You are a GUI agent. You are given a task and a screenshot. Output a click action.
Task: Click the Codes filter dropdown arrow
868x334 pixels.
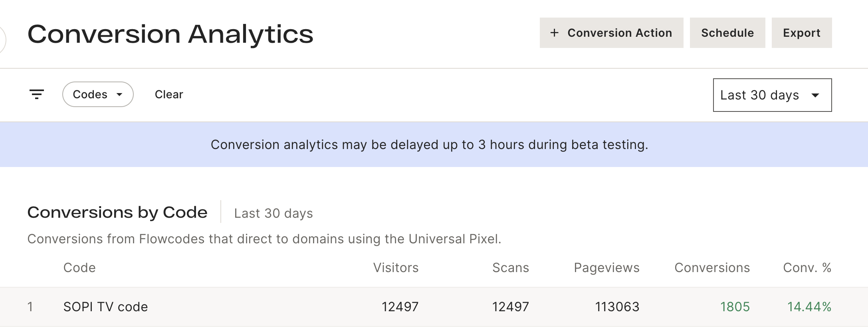pyautogui.click(x=119, y=95)
